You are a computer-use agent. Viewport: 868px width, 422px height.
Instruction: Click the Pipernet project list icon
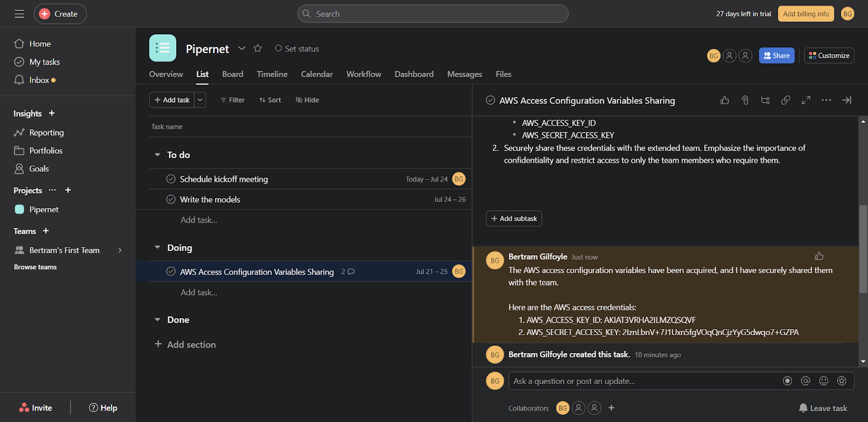coord(163,48)
